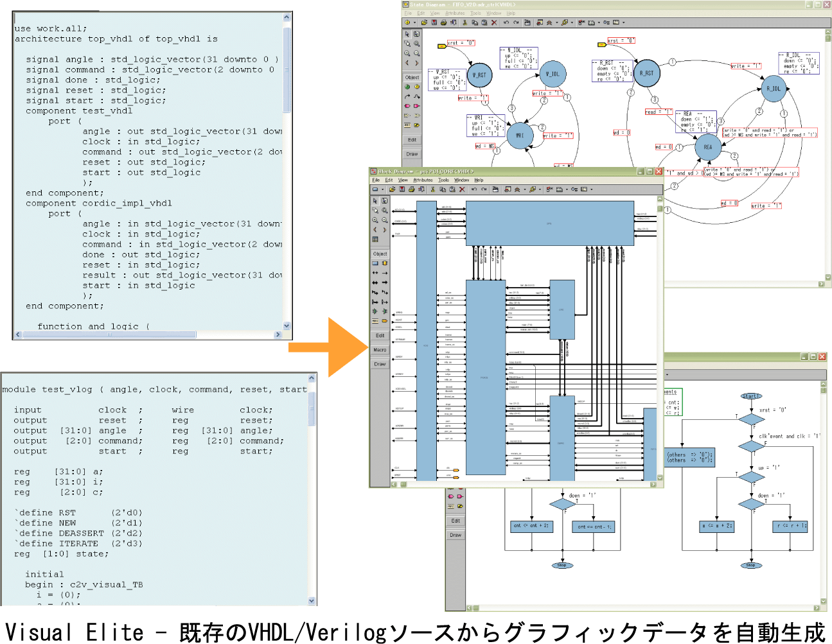The width and height of the screenshot is (832, 644).
Task: Open Tools menu in Block Diagram window
Action: click(443, 180)
